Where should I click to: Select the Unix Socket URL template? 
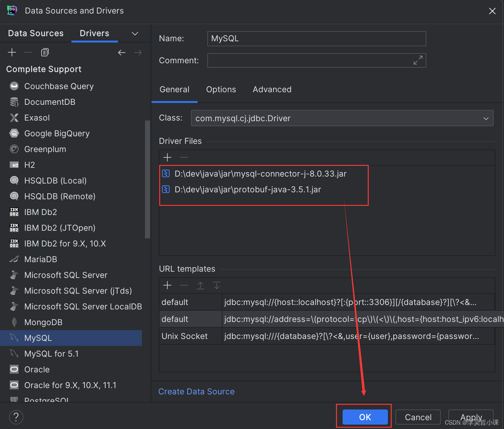pos(327,336)
